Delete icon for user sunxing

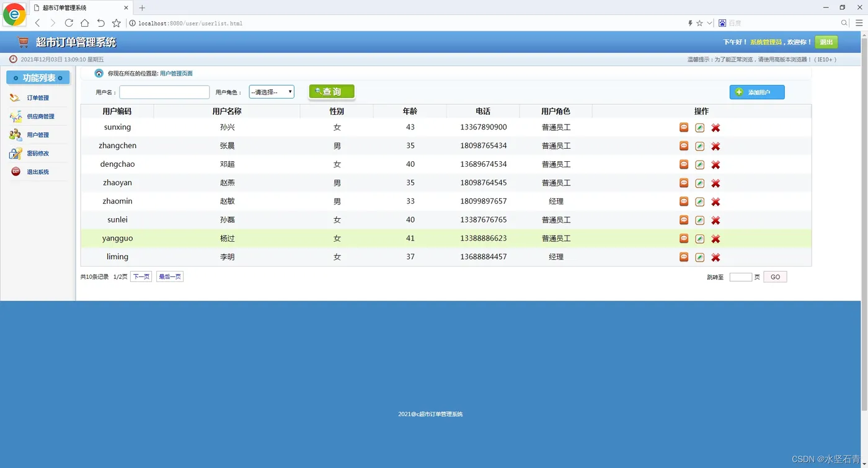[715, 128]
